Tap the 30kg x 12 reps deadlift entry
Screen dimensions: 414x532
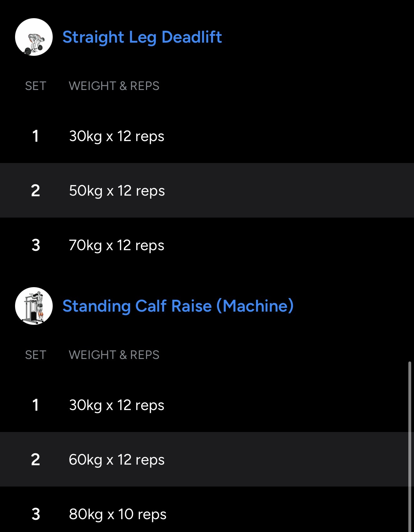pyautogui.click(x=116, y=136)
